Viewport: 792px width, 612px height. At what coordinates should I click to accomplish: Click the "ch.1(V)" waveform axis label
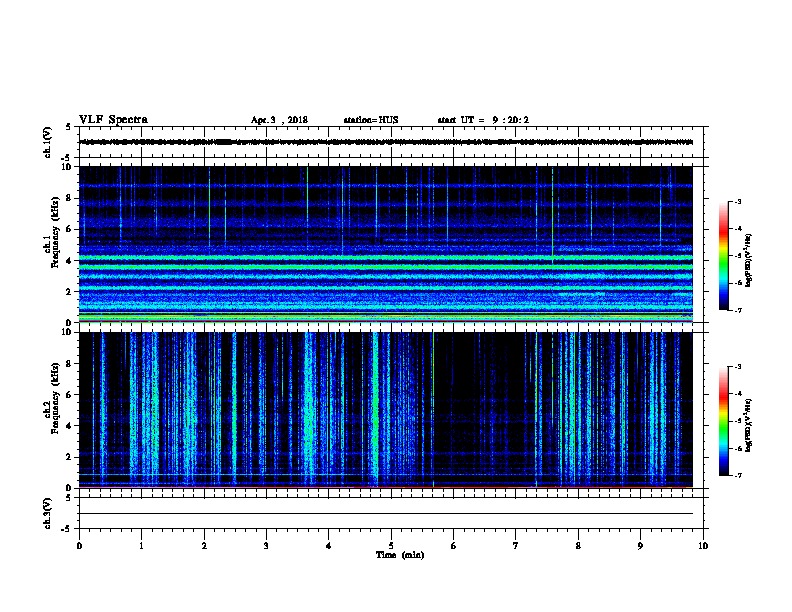47,142
